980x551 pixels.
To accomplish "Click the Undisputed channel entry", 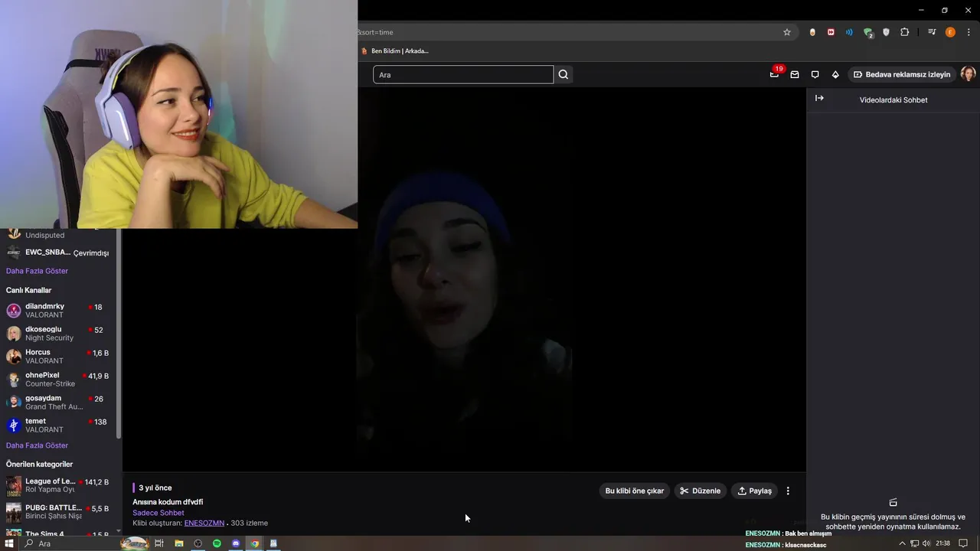I will [58, 233].
